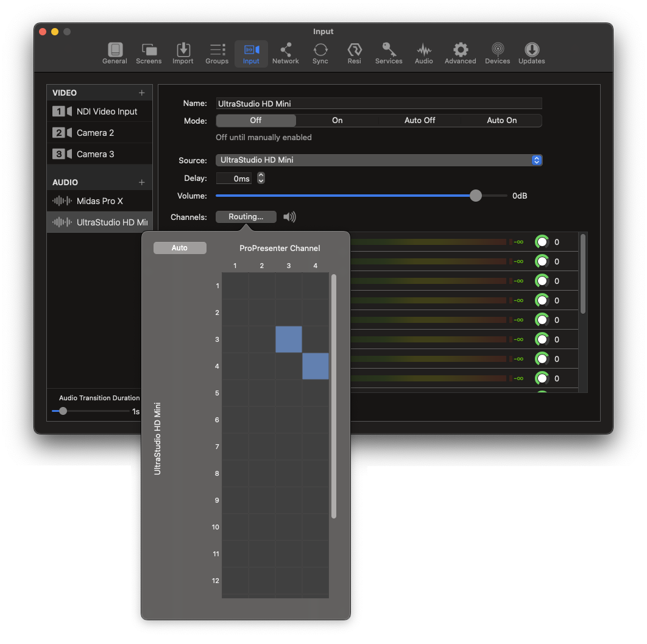647x644 pixels.
Task: Open the Screens preferences tab
Action: (x=149, y=54)
